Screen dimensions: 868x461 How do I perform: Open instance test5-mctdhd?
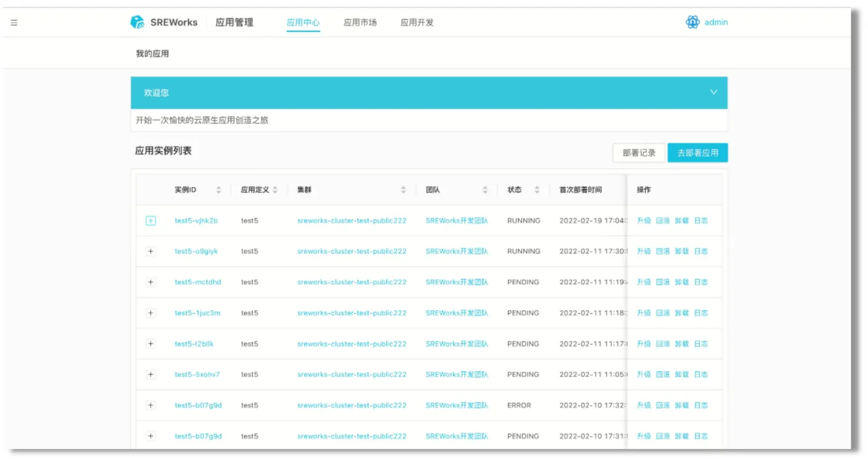click(x=198, y=282)
